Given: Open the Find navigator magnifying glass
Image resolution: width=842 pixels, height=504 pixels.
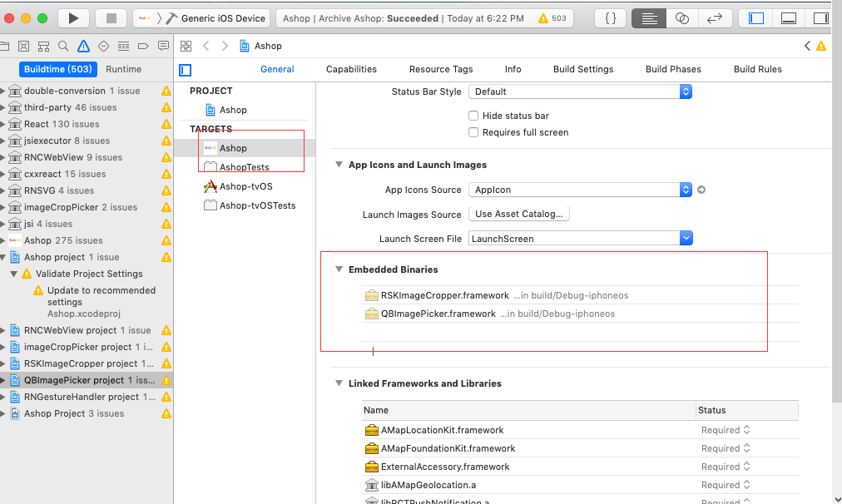Looking at the screenshot, I should (62, 46).
